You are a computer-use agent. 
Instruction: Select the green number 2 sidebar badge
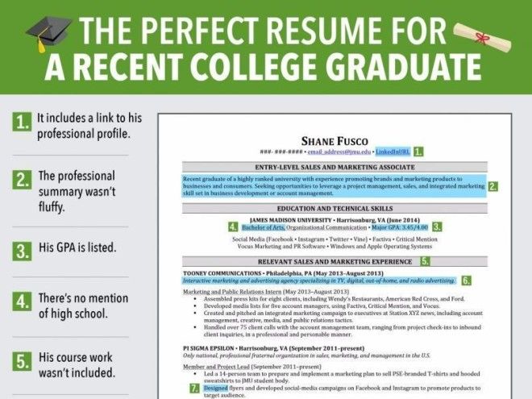point(22,180)
